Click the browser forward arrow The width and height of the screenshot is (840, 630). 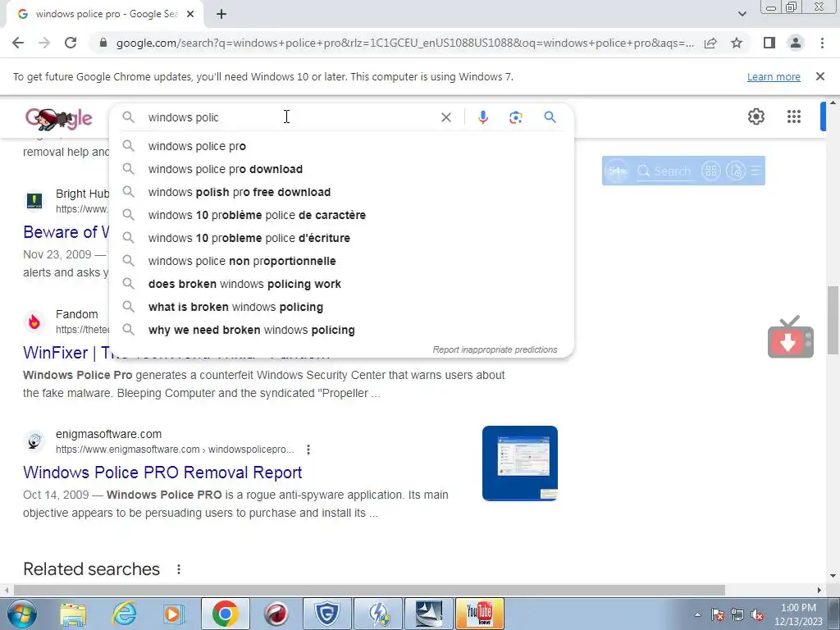click(x=44, y=43)
